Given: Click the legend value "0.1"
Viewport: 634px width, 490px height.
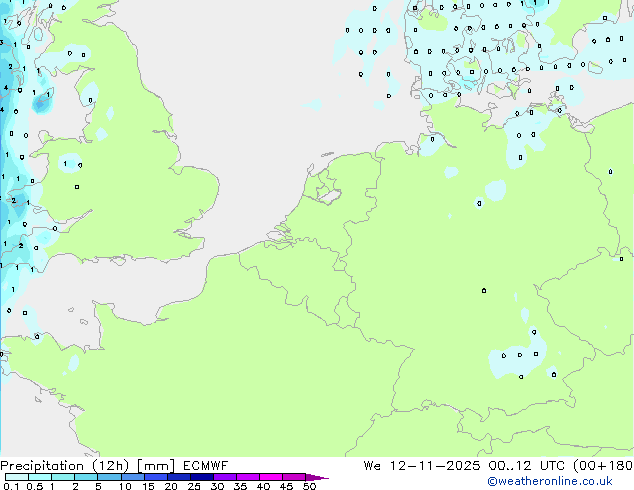Looking at the screenshot, I should 11,486.
